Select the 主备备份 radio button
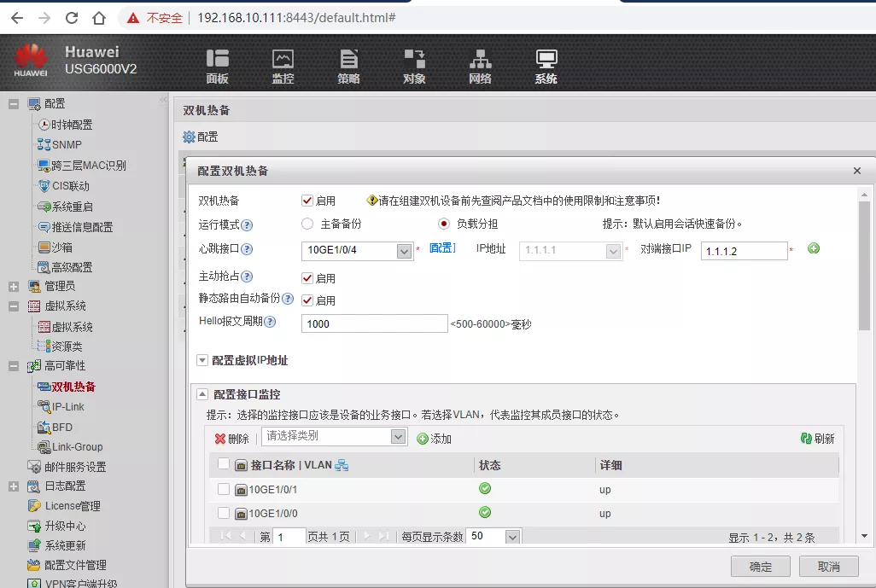 click(x=307, y=224)
